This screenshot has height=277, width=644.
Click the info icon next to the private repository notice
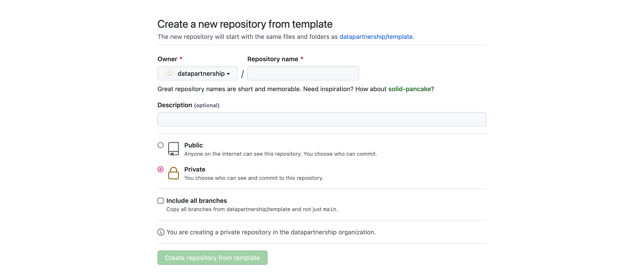[161, 232]
